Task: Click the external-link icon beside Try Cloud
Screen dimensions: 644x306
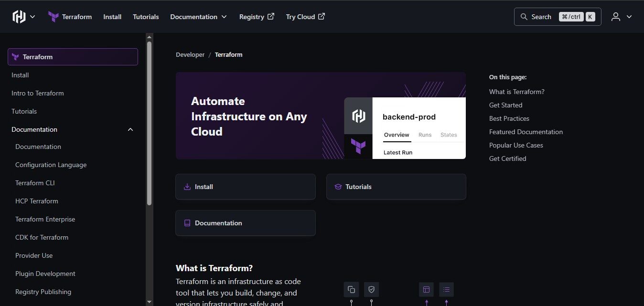Action: 322,16
